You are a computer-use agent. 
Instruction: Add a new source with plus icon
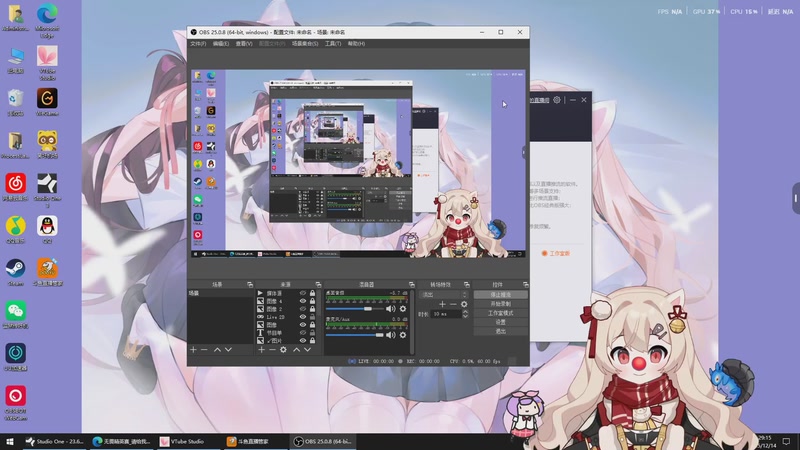pyautogui.click(x=261, y=349)
